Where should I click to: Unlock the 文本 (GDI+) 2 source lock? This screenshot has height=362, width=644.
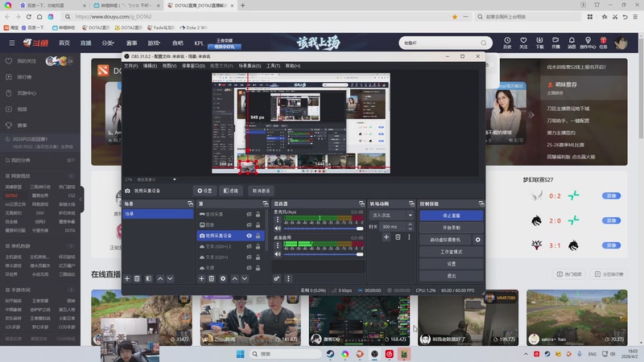tap(258, 246)
